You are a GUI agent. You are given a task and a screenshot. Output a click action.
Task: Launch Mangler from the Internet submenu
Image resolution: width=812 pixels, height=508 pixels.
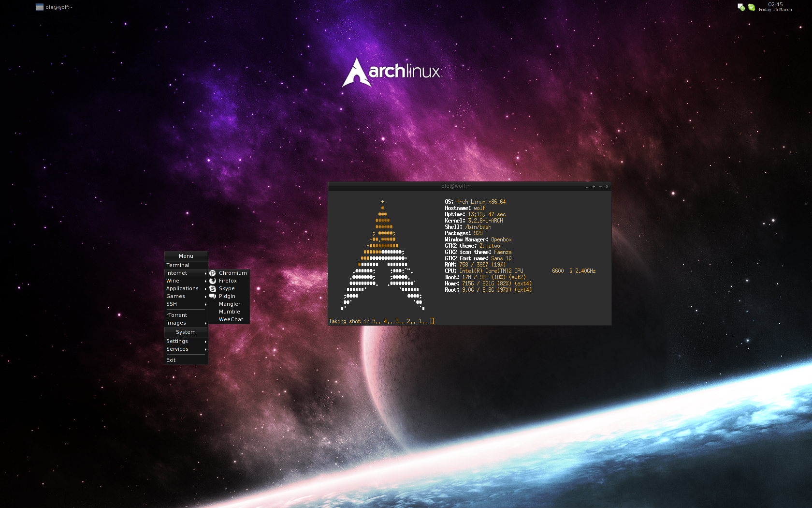(229, 304)
